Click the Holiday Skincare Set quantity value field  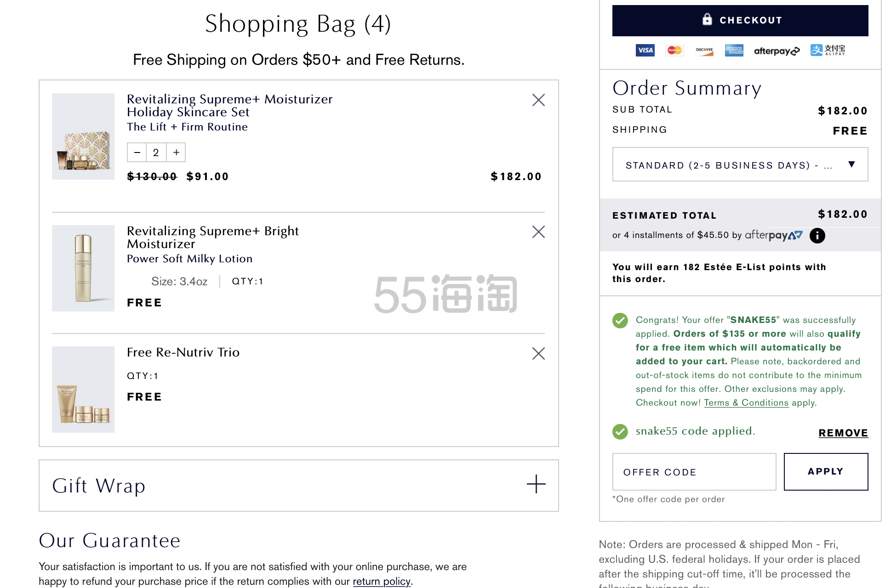[x=156, y=153]
